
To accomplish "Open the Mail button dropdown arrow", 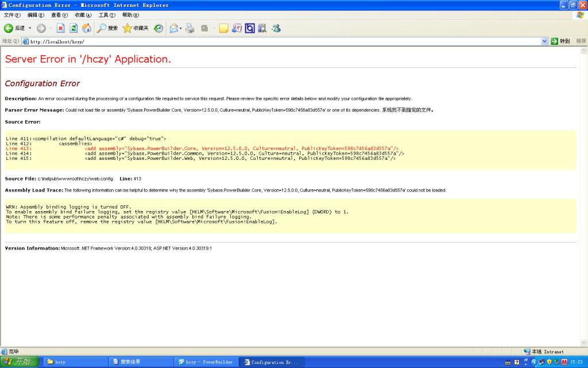I will (180, 28).
